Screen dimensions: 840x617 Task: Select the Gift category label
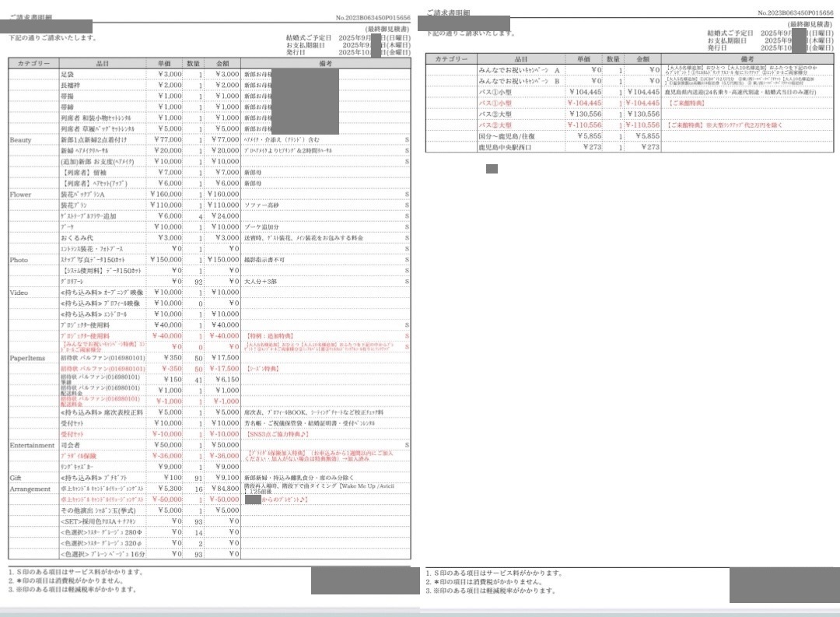click(x=16, y=478)
